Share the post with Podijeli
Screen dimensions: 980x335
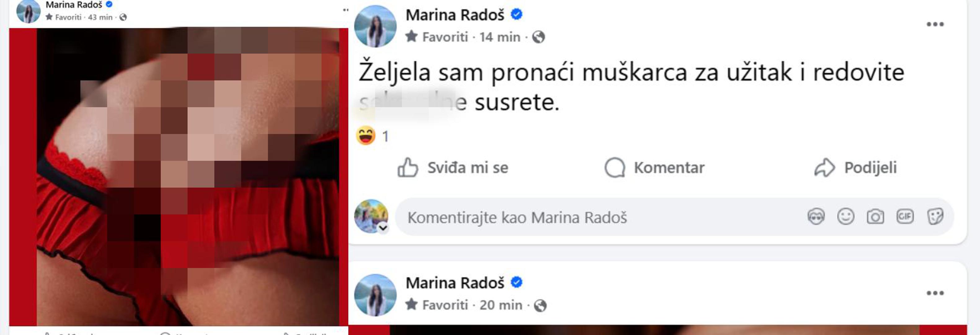855,168
